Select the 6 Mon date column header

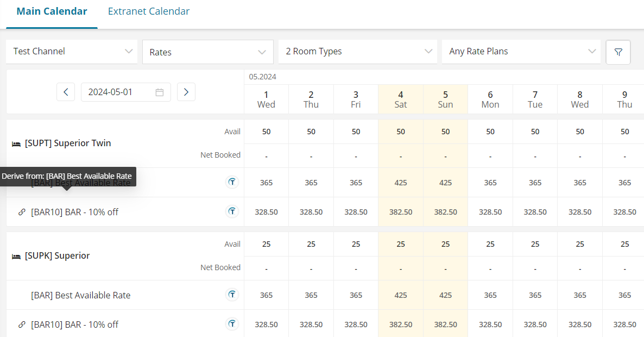[490, 99]
